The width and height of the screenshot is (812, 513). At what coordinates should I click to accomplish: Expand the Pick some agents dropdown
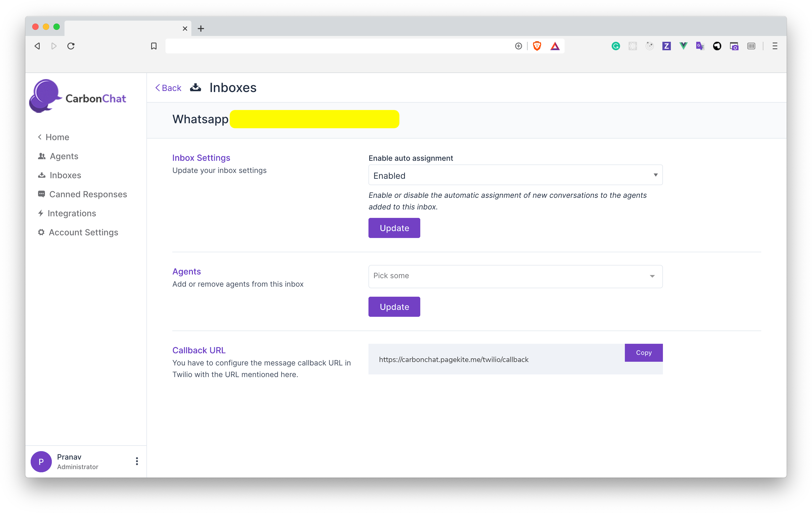point(515,276)
